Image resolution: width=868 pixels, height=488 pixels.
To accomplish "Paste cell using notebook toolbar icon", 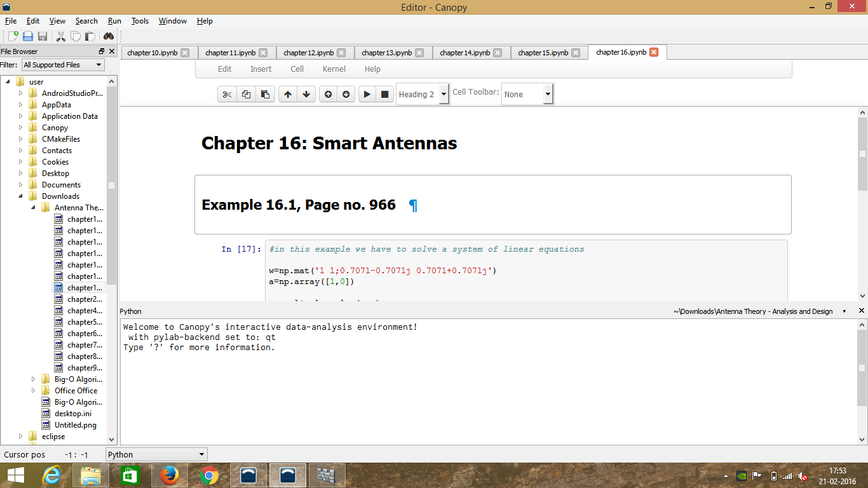I will tap(265, 95).
